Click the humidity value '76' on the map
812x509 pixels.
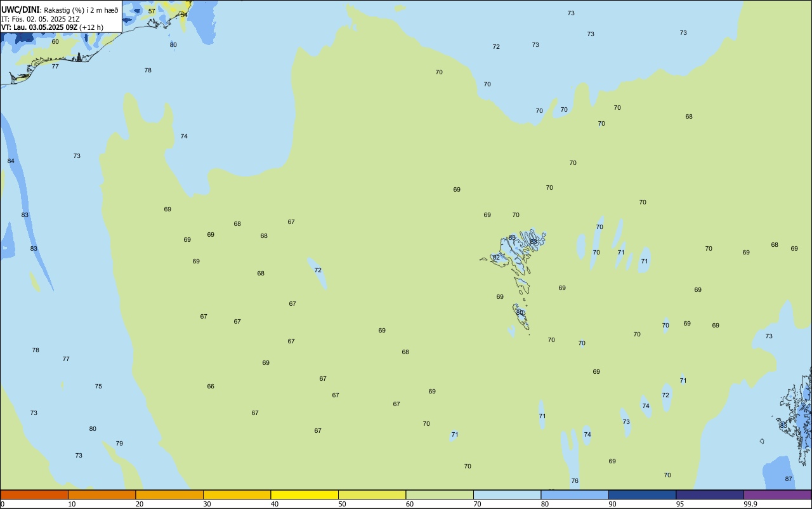click(575, 481)
